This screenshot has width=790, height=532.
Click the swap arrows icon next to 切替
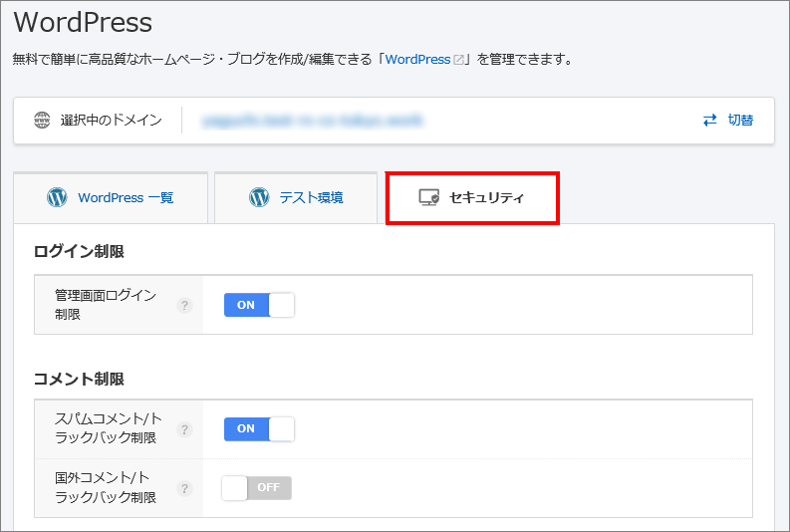710,120
